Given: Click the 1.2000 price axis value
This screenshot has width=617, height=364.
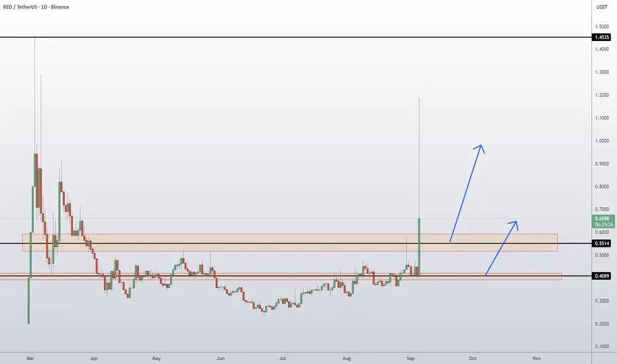Looking at the screenshot, I should click(602, 95).
